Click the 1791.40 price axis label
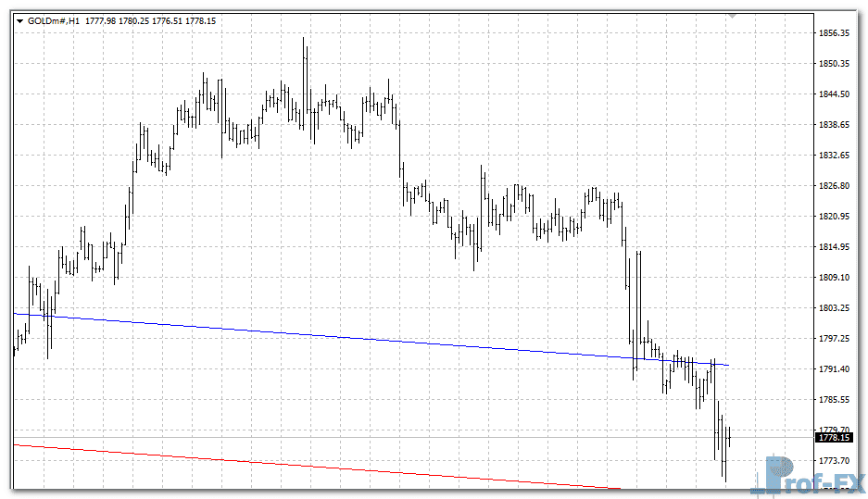Screen dimensions: 868x499 (x=835, y=369)
